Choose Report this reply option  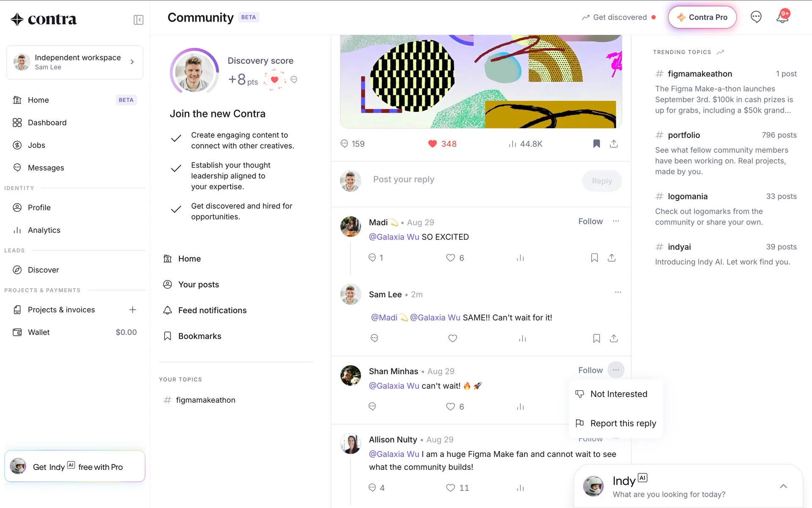pyautogui.click(x=616, y=423)
